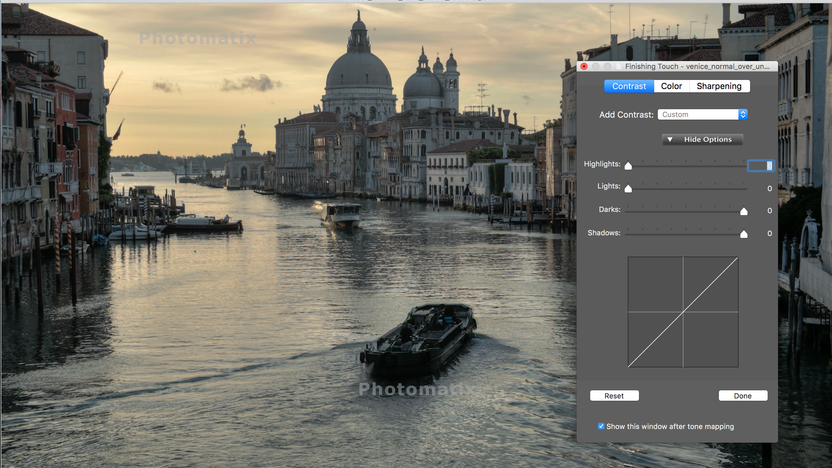Screen dimensions: 832x468
Task: Click the Shadows value field
Action: coord(769,233)
